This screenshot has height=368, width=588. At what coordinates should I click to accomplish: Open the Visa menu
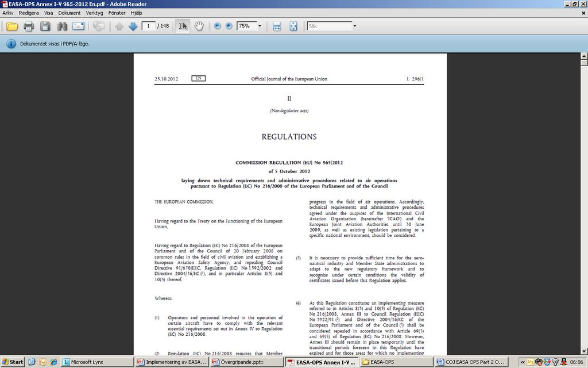pyautogui.click(x=48, y=13)
